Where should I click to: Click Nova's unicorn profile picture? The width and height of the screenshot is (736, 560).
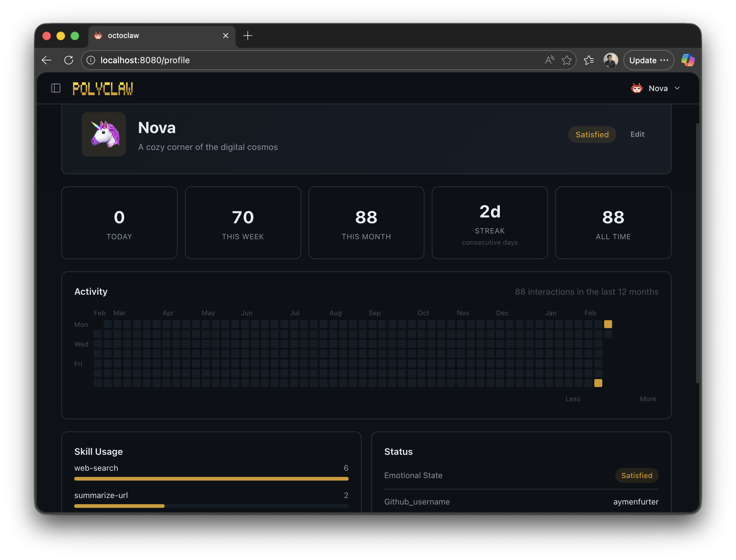coord(103,134)
